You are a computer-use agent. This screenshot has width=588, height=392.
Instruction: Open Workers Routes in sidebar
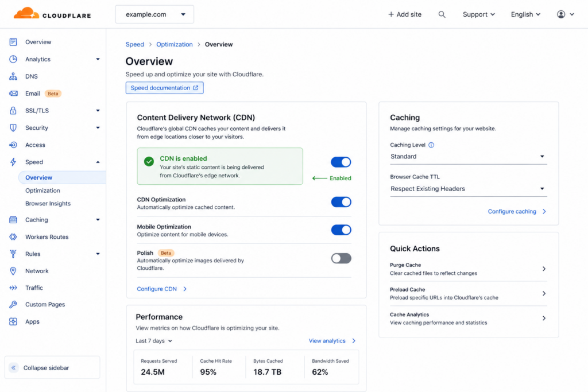point(47,237)
